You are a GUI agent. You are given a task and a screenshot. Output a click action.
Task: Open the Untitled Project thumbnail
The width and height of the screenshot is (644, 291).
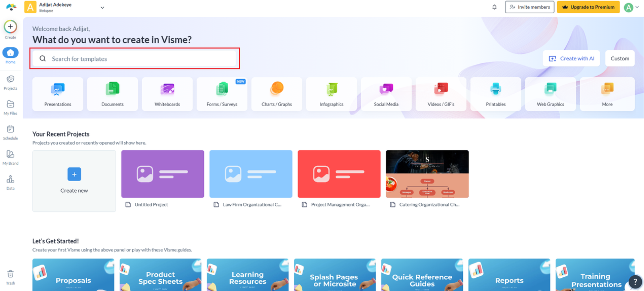tap(163, 174)
